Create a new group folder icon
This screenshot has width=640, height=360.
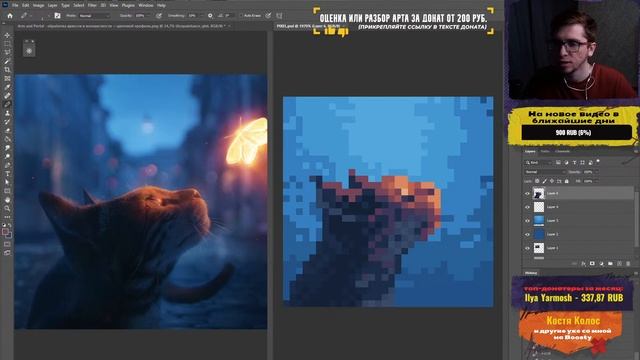[x=610, y=263]
